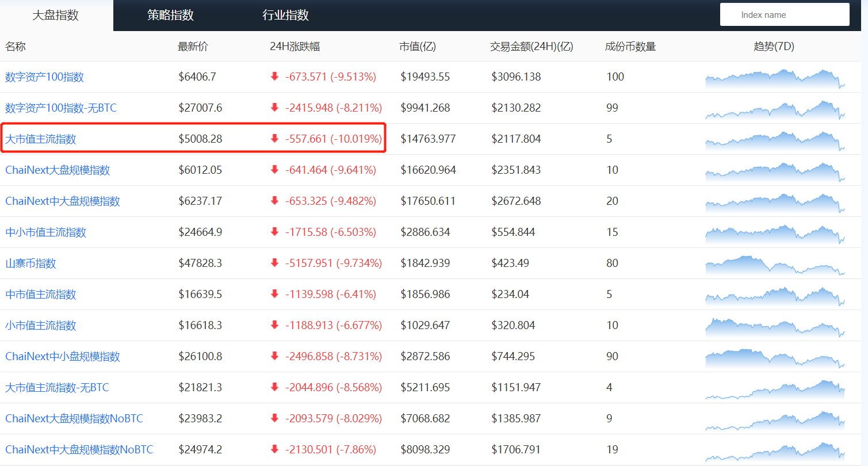Focus the Index name search field
Viewport: 868px width, 466px height.
tap(785, 14)
